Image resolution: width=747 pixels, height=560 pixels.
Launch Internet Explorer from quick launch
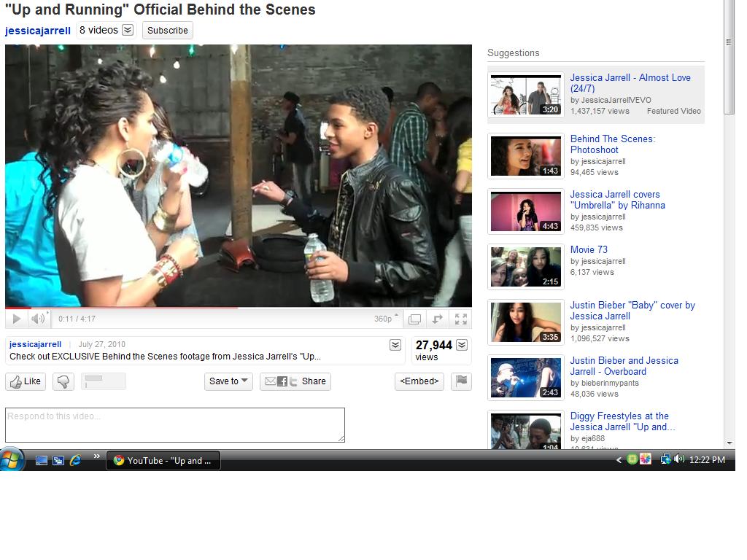(75, 460)
